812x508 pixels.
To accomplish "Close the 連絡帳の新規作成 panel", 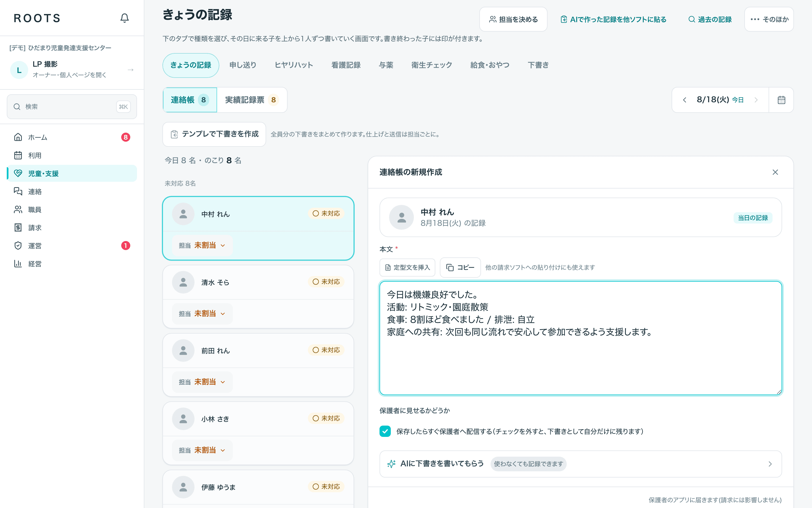I will (775, 172).
